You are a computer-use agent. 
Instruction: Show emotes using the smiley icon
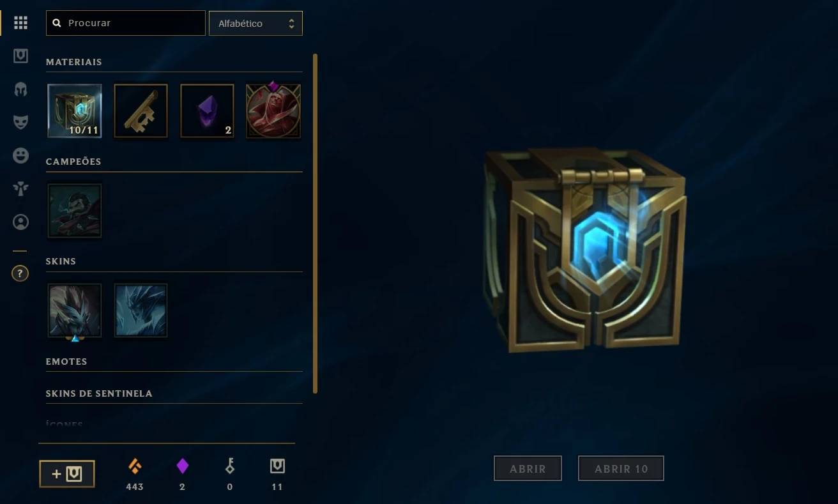20,155
